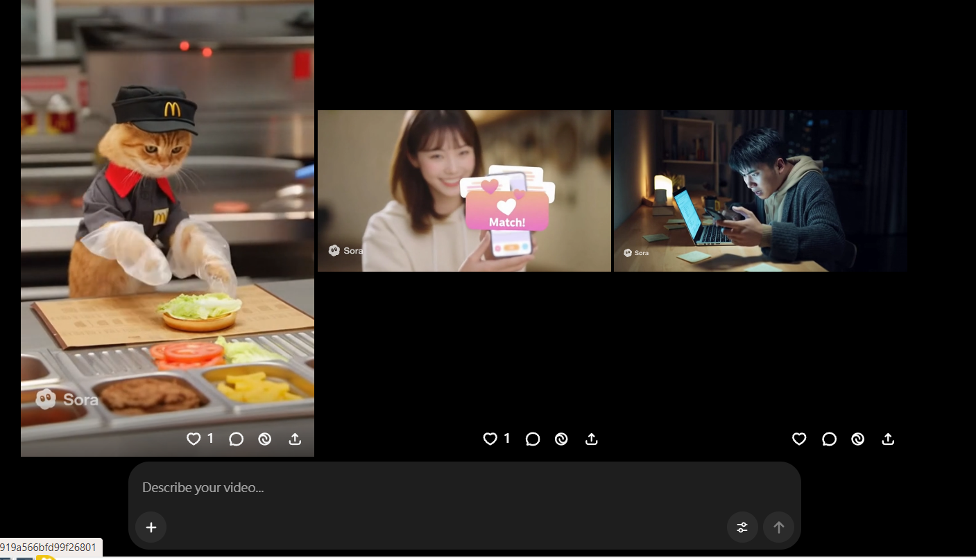Screen dimensions: 976x560
Task: Toggle like on the Match! dating video
Action: pyautogui.click(x=490, y=439)
